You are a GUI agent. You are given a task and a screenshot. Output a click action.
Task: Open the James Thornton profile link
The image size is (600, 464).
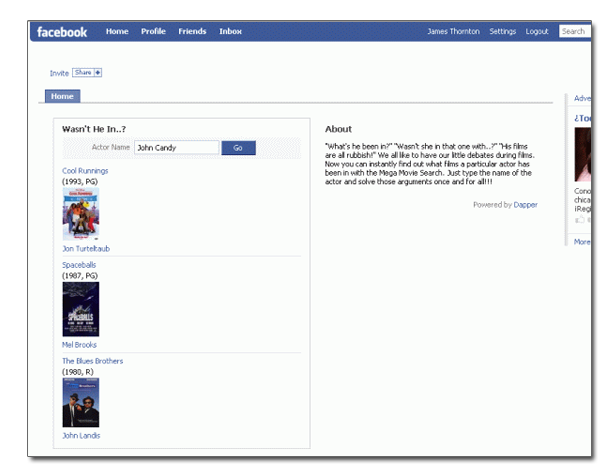click(453, 32)
